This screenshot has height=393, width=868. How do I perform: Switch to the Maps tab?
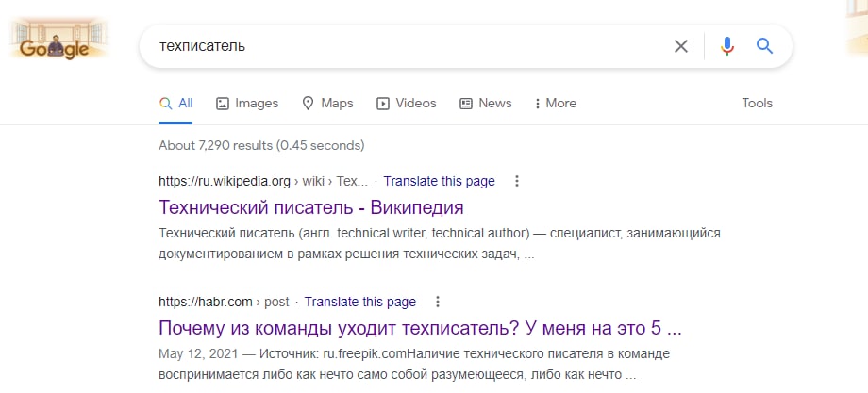tap(327, 104)
